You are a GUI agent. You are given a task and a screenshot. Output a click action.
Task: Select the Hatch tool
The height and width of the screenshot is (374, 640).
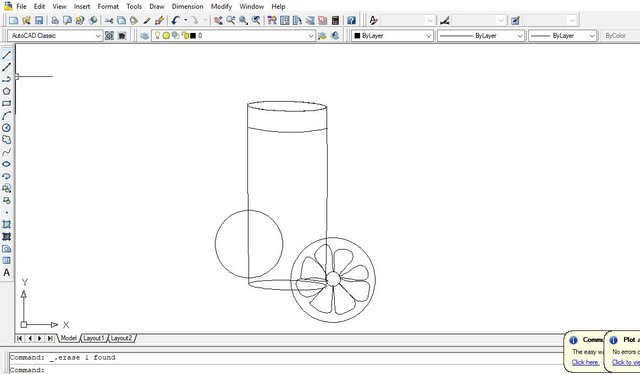click(x=7, y=225)
